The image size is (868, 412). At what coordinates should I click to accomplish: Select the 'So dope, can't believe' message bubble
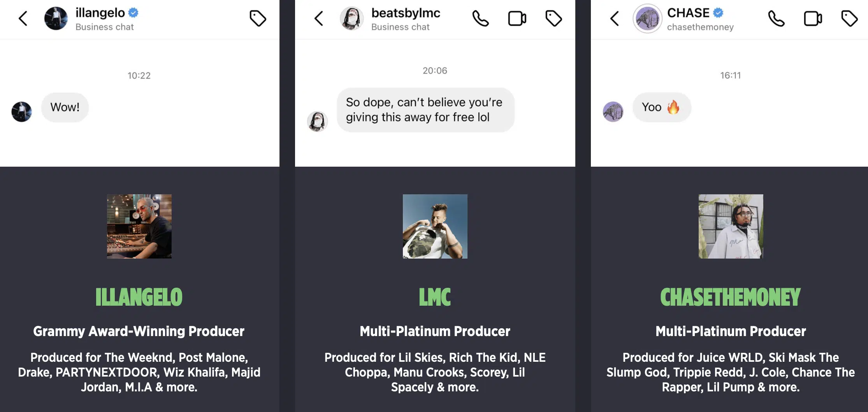coord(425,110)
